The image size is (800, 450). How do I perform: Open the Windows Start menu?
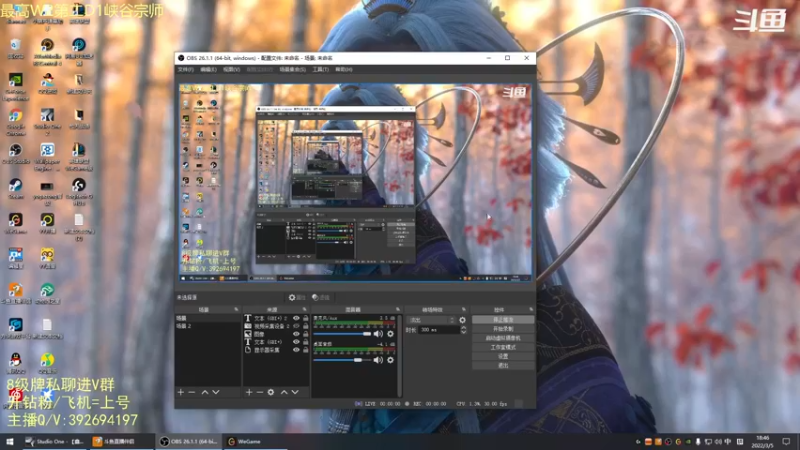coord(10,441)
